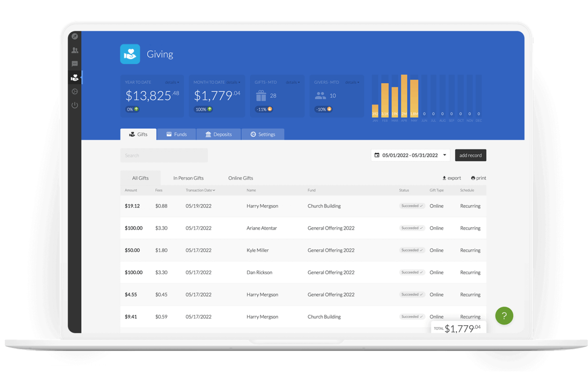Screen dimensions: 588x392
Task: Click the givers icon on the GIVERS-MTD card
Action: coord(320,95)
